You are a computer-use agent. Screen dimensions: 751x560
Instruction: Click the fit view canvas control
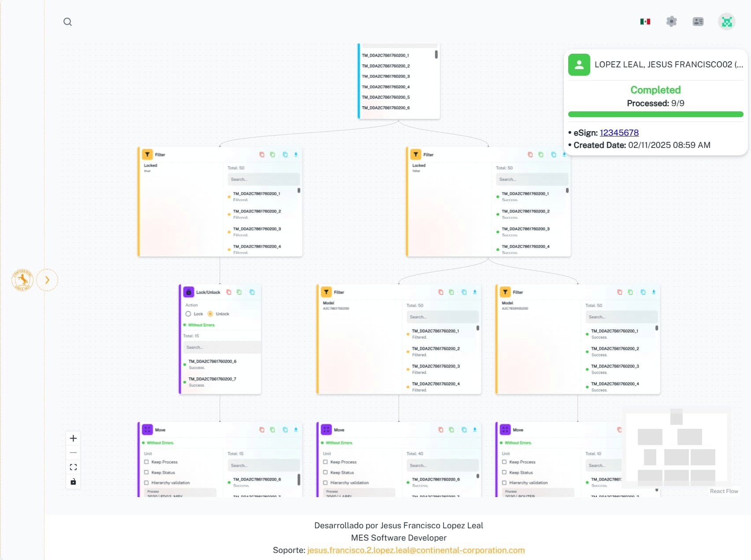(74, 467)
